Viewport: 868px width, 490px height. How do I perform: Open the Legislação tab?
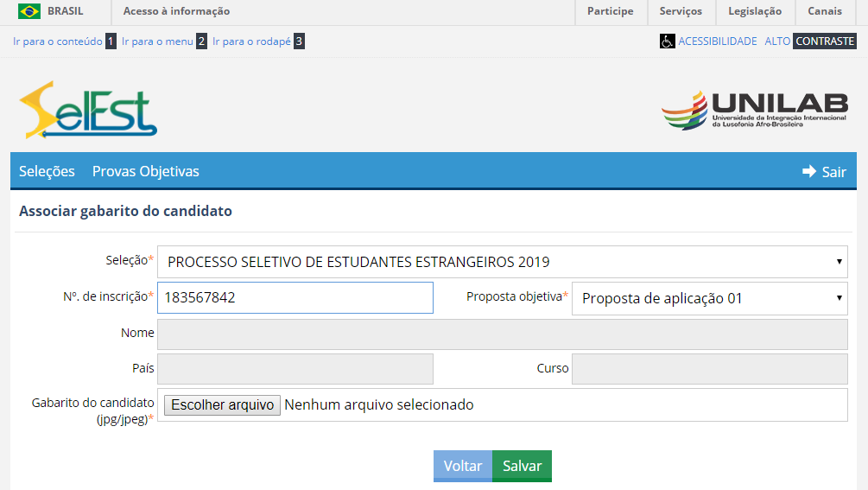coord(755,11)
